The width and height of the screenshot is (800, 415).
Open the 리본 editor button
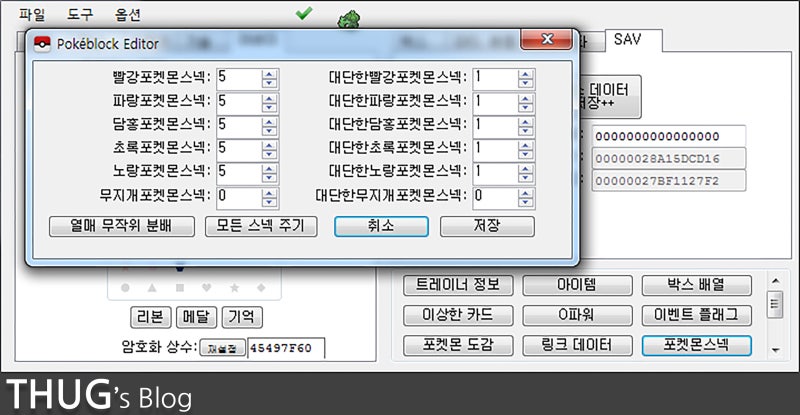pos(151,318)
